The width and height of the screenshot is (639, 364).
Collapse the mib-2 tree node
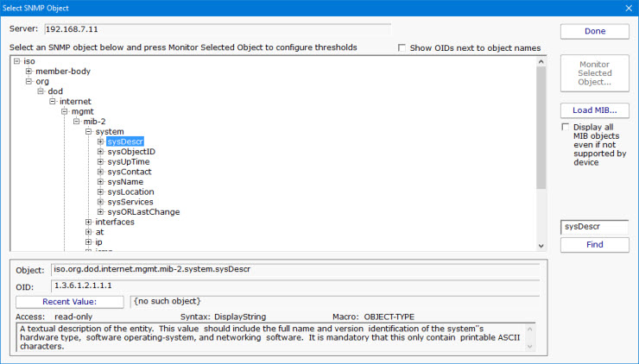76,122
